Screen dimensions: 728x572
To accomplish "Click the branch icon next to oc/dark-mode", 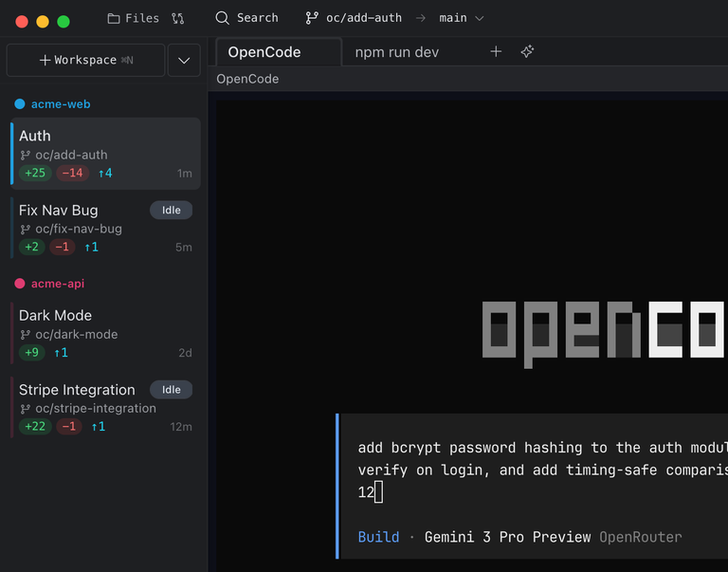I will tap(25, 335).
